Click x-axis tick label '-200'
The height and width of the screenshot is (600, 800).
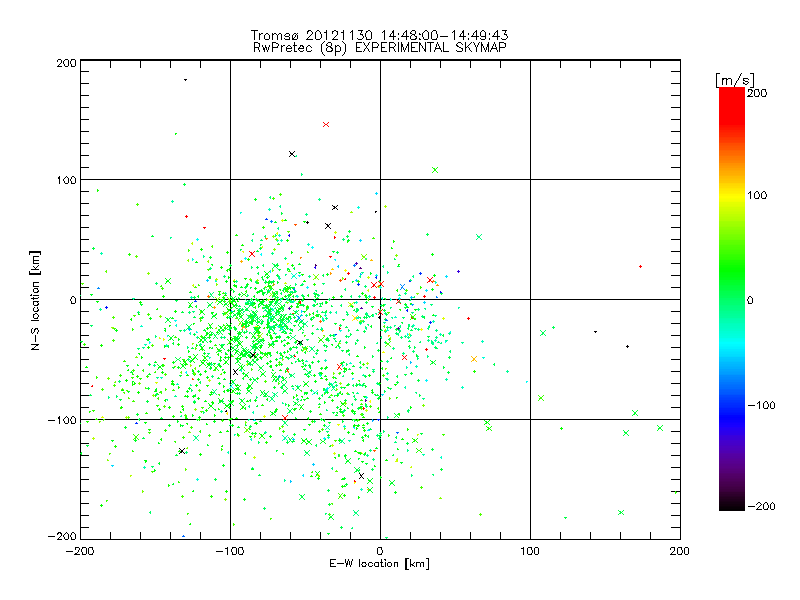click(80, 551)
